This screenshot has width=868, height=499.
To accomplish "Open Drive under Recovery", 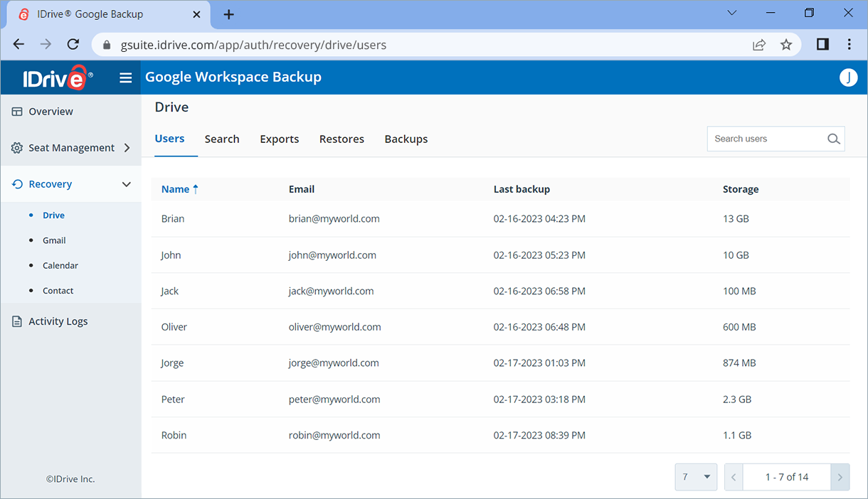I will pyautogui.click(x=53, y=215).
